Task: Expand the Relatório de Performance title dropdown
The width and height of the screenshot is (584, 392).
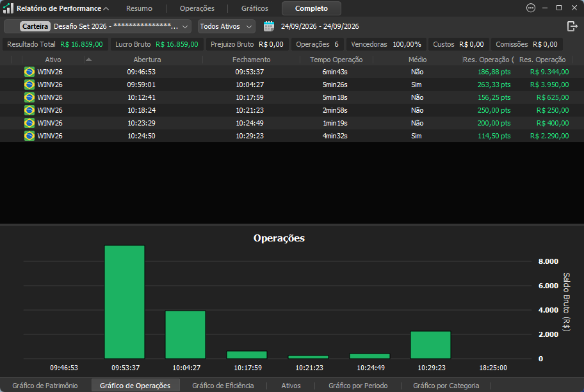Action: point(106,8)
